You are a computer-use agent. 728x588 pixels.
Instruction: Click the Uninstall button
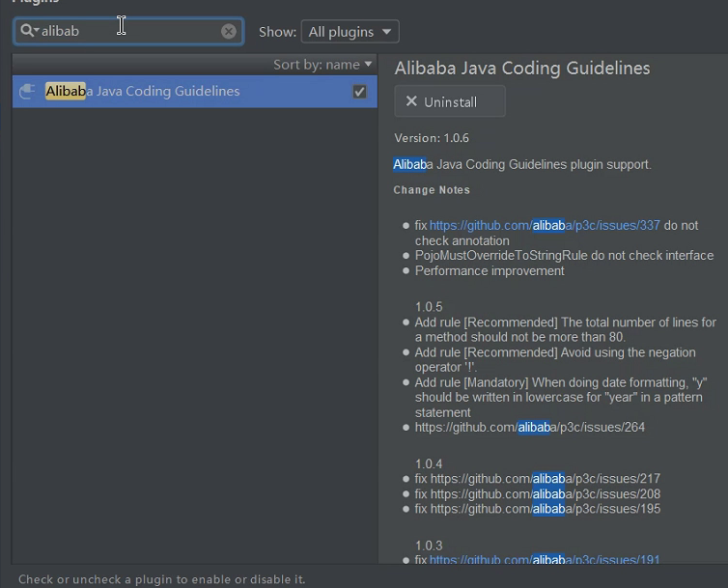[x=449, y=101]
